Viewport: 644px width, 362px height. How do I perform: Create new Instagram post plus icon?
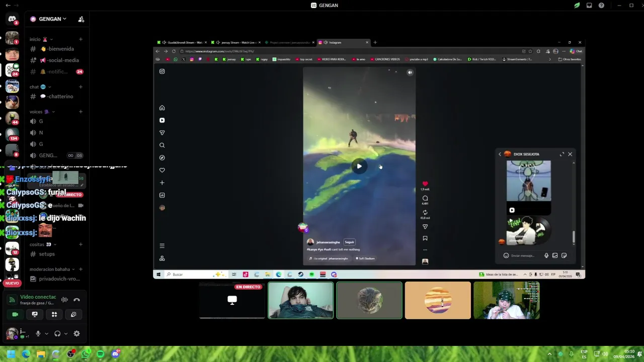pyautogui.click(x=162, y=183)
